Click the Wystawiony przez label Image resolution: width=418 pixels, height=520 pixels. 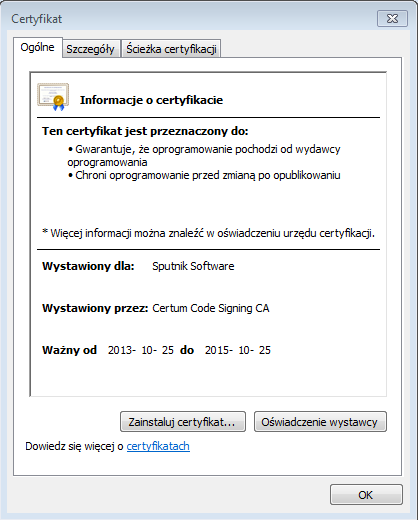95,308
